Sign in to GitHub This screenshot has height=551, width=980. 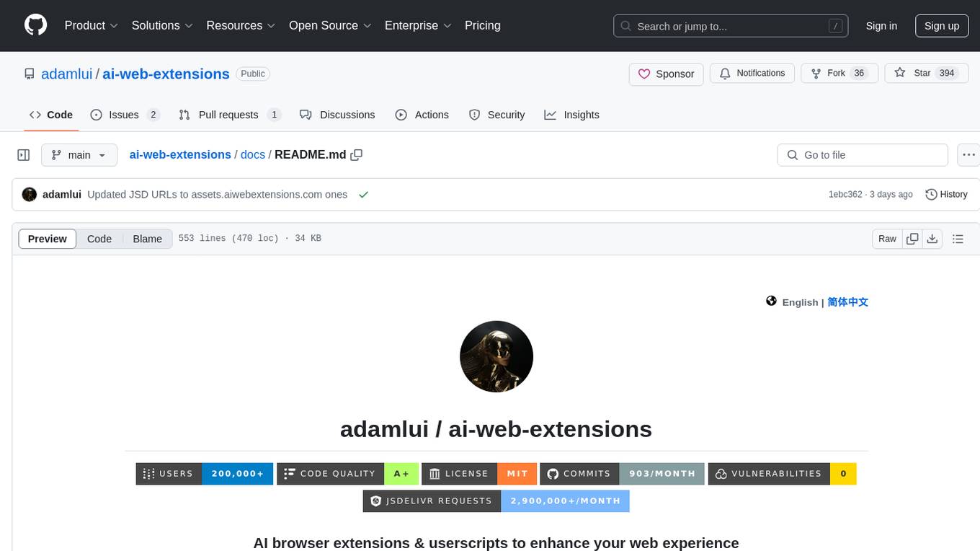click(x=881, y=26)
